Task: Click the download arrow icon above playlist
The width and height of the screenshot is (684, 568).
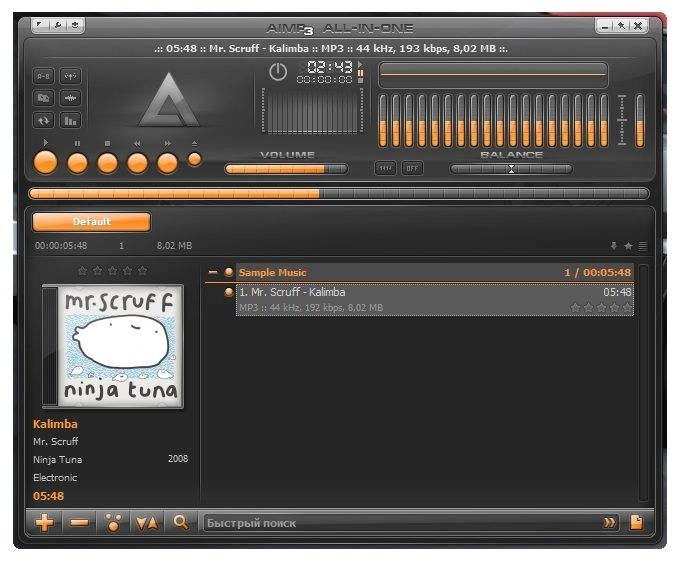Action: [614, 246]
